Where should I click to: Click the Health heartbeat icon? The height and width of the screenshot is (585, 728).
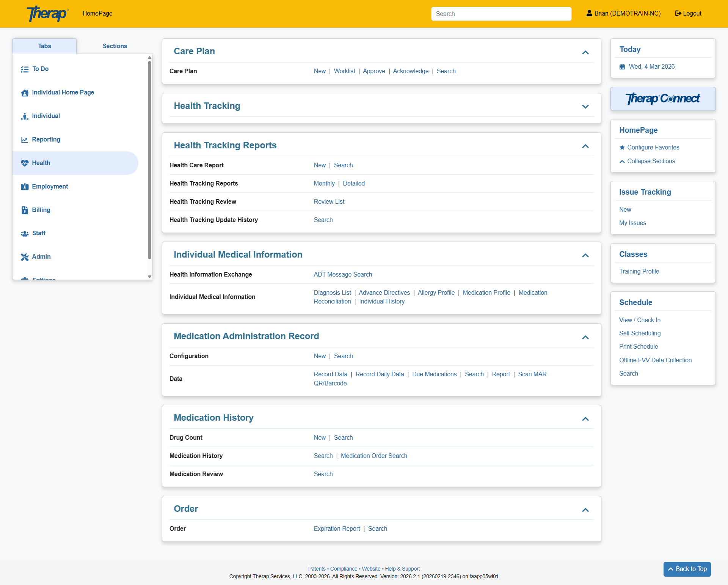(25, 163)
